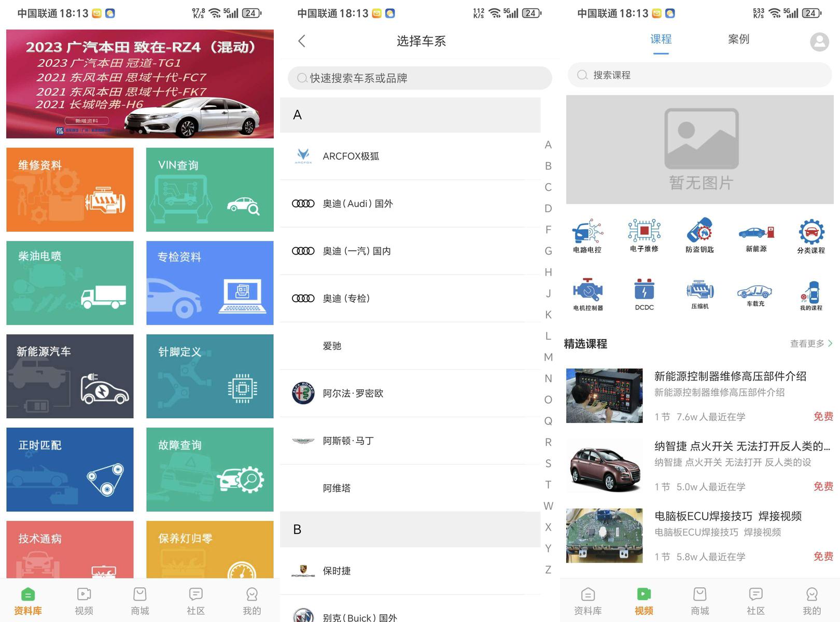840x622 pixels.
Task: Tap the DCDC battery course icon
Action: point(644,294)
